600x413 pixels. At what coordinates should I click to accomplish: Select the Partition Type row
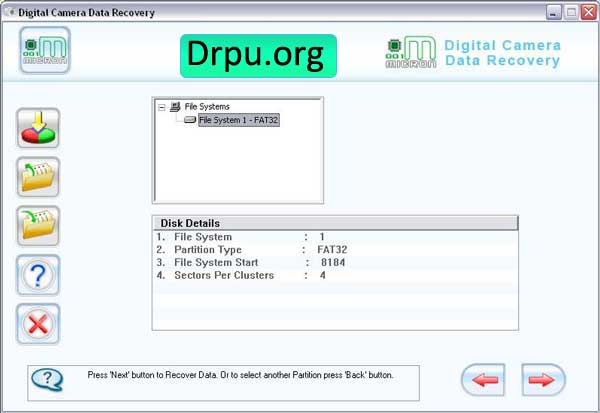coord(335,250)
